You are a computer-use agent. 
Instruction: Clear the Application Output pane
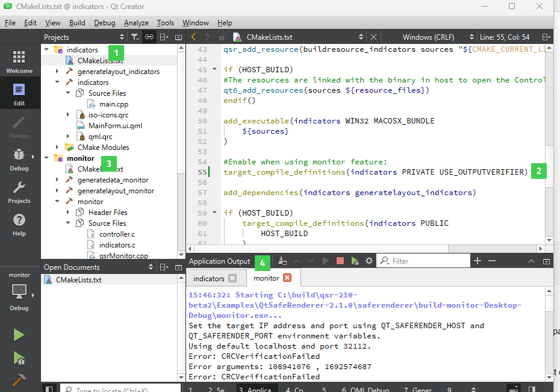[x=281, y=261]
